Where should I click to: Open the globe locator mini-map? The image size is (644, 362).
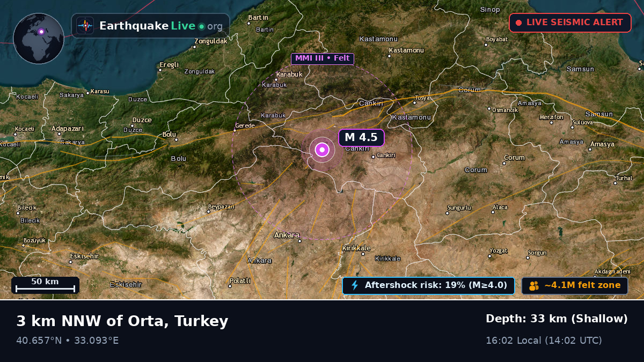pos(39,39)
